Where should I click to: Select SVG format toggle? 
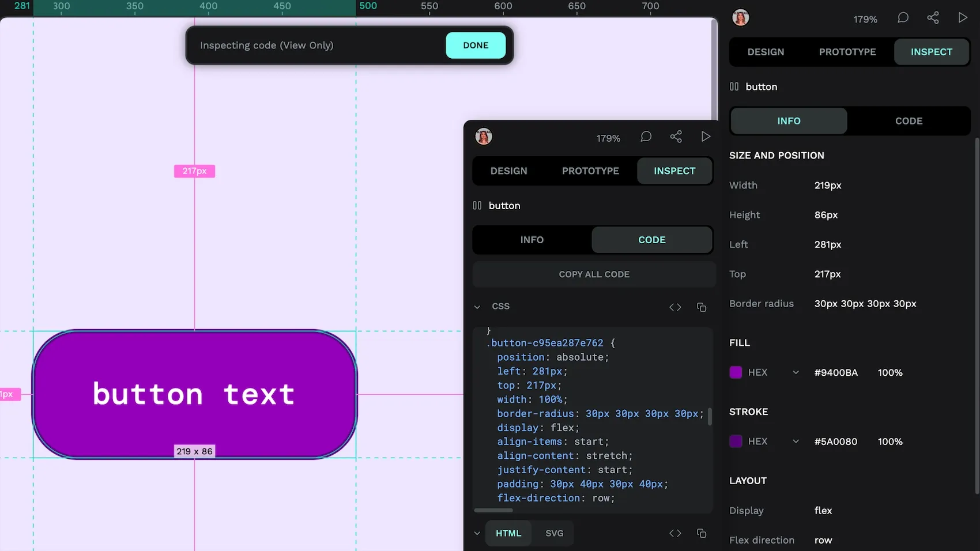click(x=555, y=533)
